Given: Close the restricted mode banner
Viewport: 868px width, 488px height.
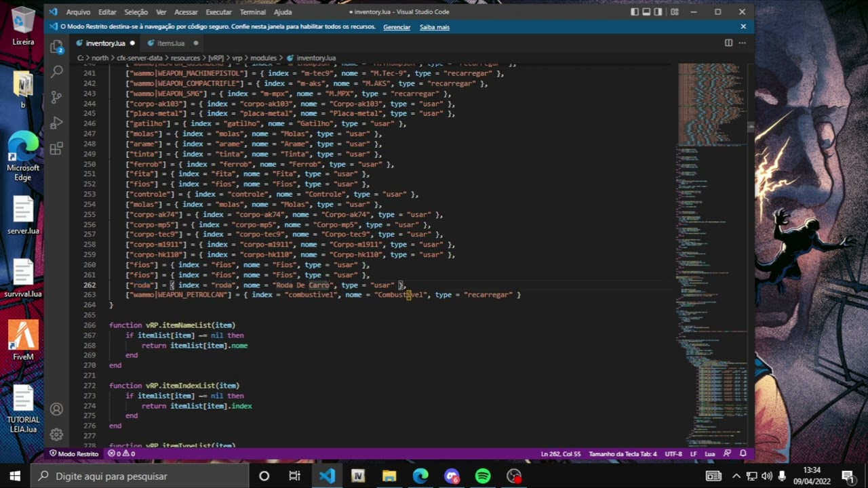Looking at the screenshot, I should tap(743, 26).
